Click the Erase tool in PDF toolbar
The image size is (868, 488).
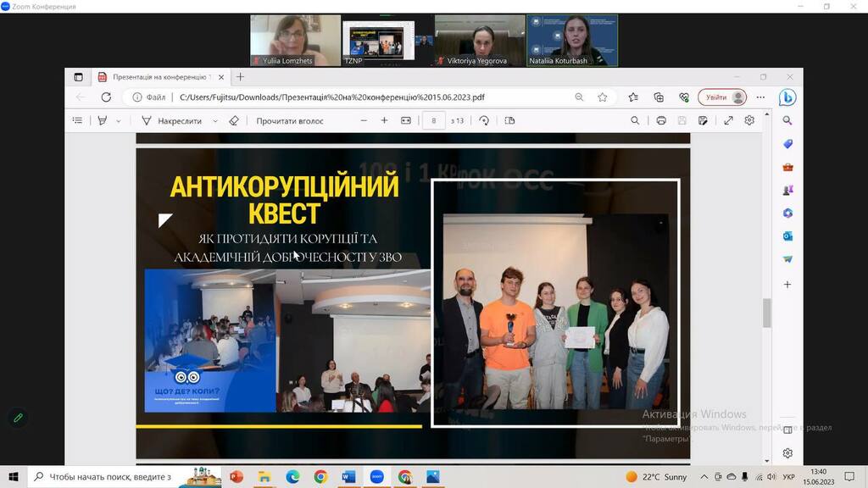[234, 121]
